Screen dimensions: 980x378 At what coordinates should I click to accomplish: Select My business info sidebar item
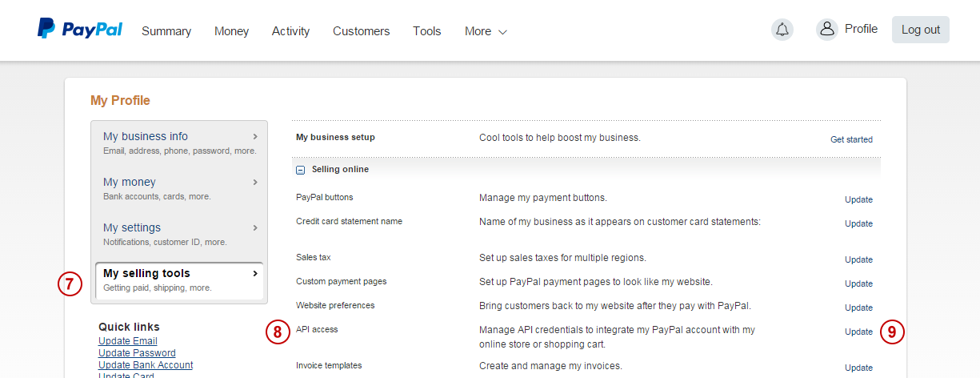click(179, 143)
